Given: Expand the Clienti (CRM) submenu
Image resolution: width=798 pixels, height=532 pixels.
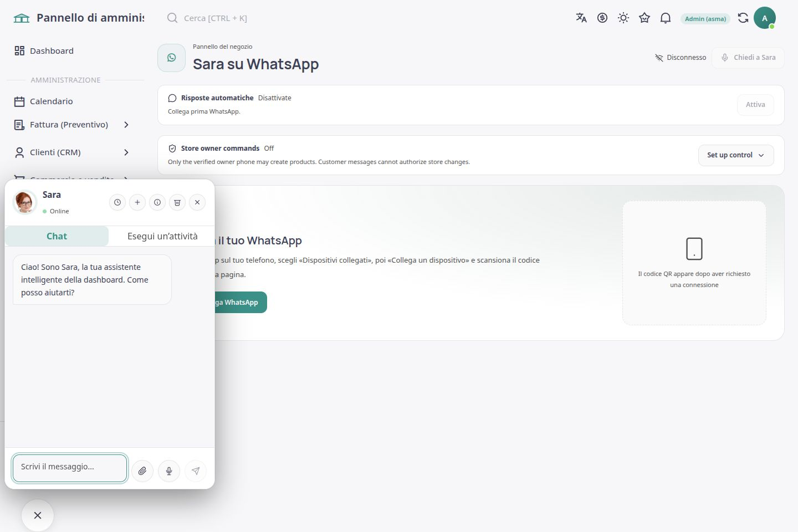Looking at the screenshot, I should (x=72, y=152).
